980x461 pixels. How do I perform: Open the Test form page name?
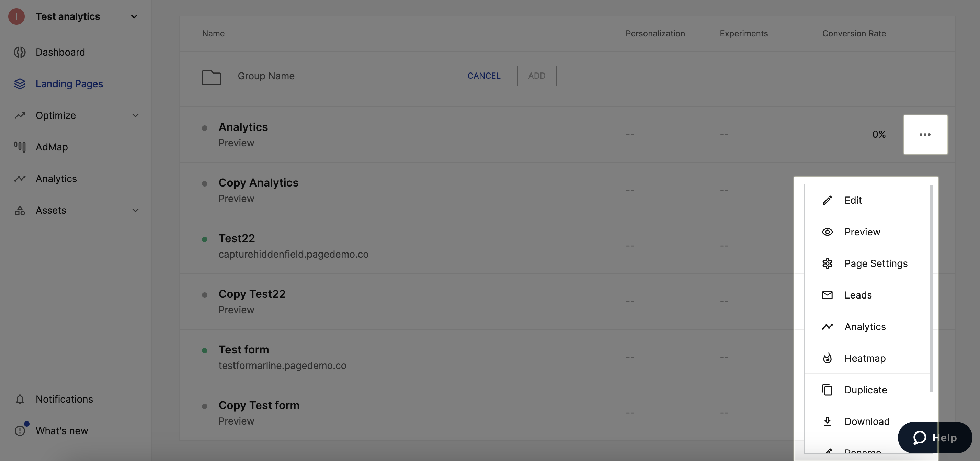click(x=243, y=349)
